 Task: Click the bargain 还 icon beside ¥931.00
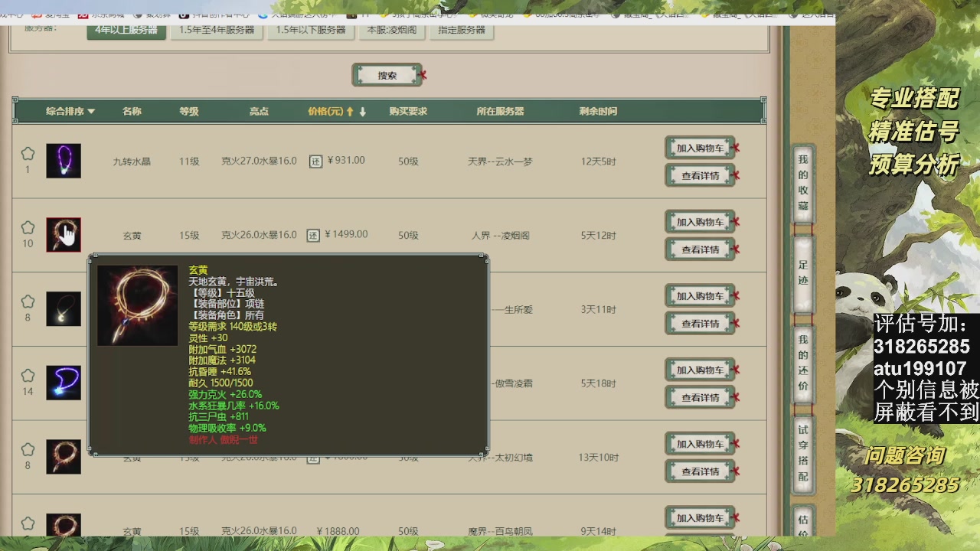[315, 161]
